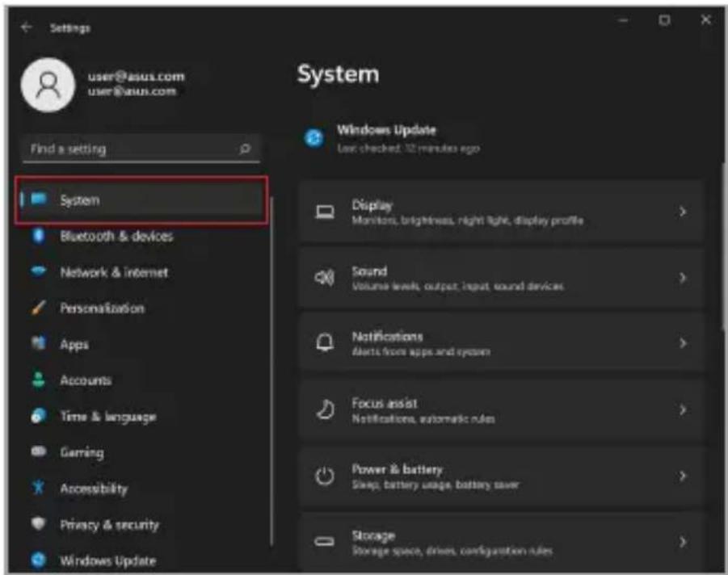728x575 pixels.
Task: Click the Accessibility figure icon in sidebar
Action: [x=39, y=487]
